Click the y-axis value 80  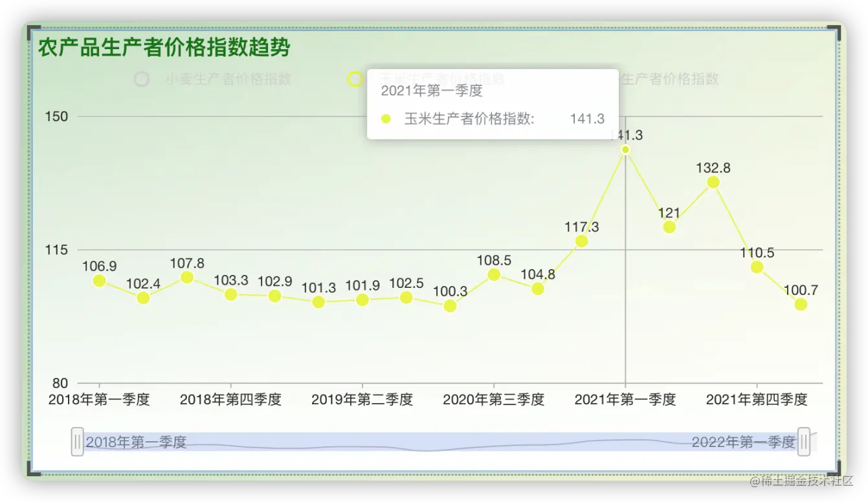pos(60,383)
